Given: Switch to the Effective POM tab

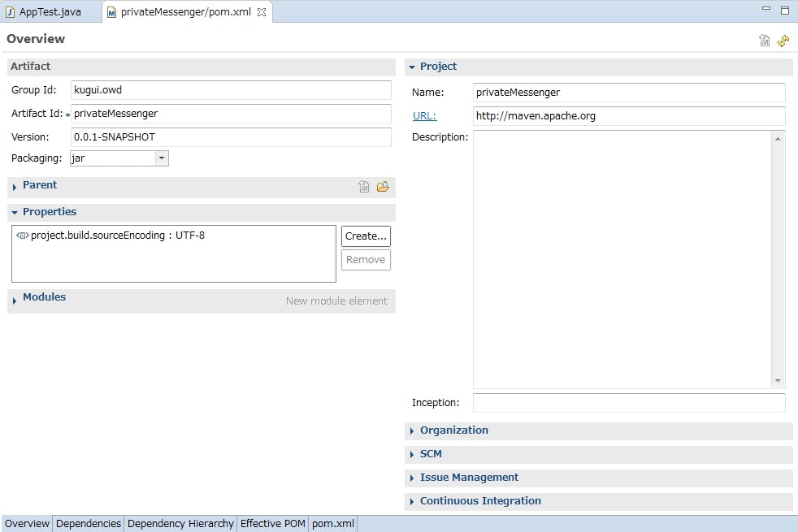Looking at the screenshot, I should 273,523.
